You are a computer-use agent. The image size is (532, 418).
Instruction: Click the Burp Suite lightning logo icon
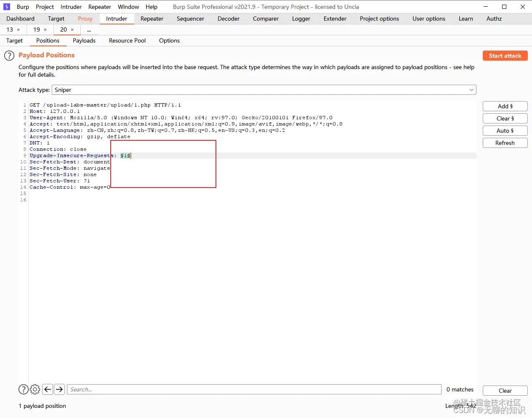pyautogui.click(x=7, y=7)
